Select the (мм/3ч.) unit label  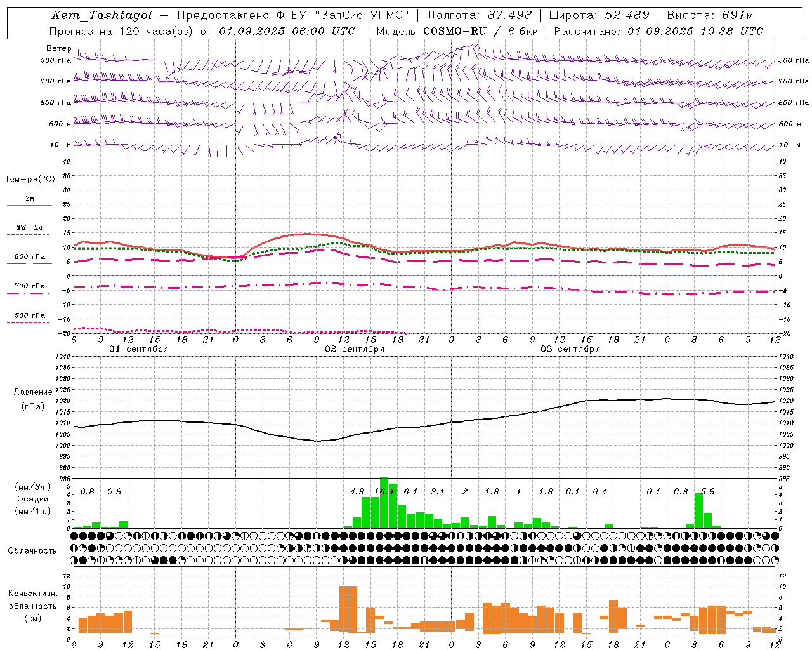[x=32, y=487]
